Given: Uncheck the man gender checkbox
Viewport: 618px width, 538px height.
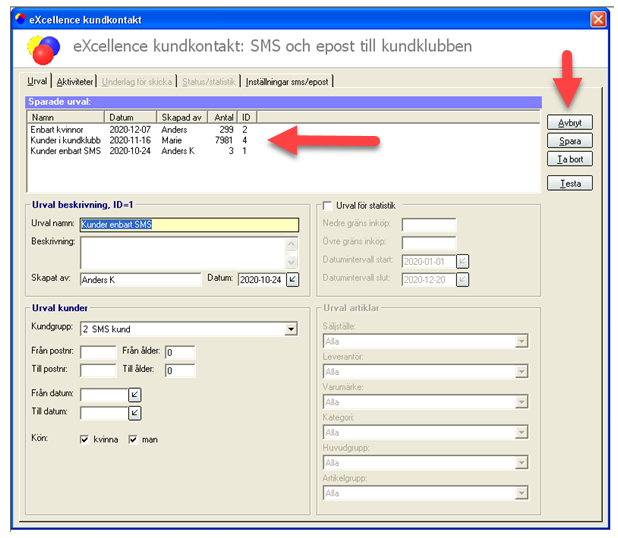Looking at the screenshot, I should (x=133, y=439).
